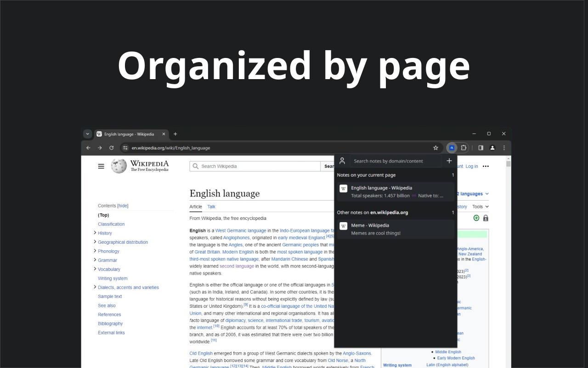Open the international trade link
This screenshot has height=368, width=588.
pos(284,320)
